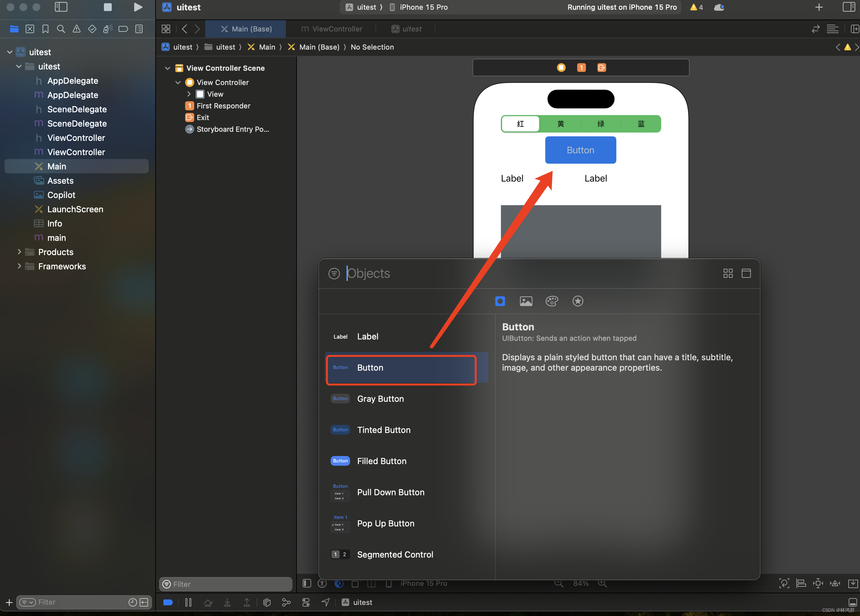Open the debug navigator icon

click(108, 29)
